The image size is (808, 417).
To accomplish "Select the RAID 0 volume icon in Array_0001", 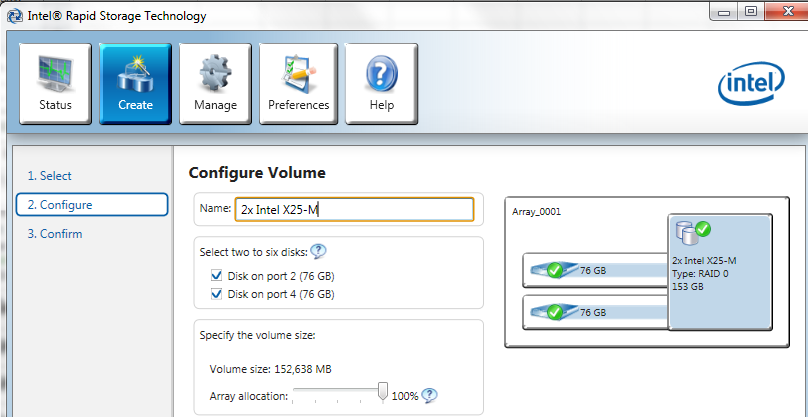I will coord(693,231).
